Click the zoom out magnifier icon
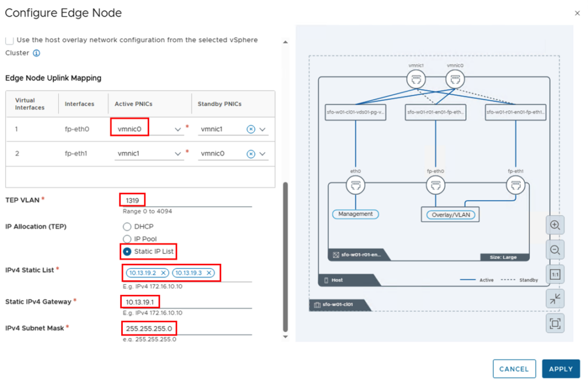The width and height of the screenshot is (588, 385). [x=555, y=250]
